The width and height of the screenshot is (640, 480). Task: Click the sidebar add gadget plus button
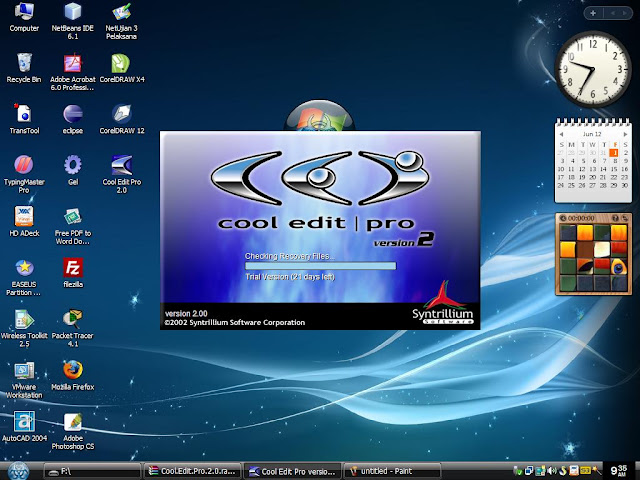593,13
